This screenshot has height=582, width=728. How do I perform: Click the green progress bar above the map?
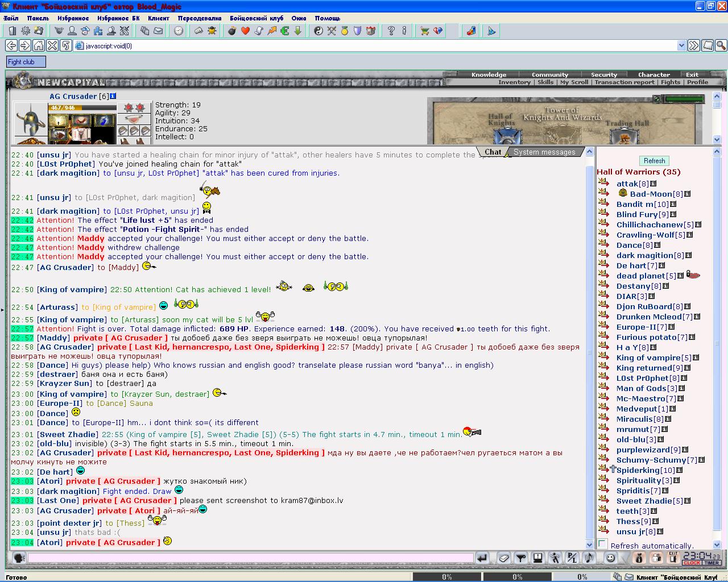[x=684, y=99]
